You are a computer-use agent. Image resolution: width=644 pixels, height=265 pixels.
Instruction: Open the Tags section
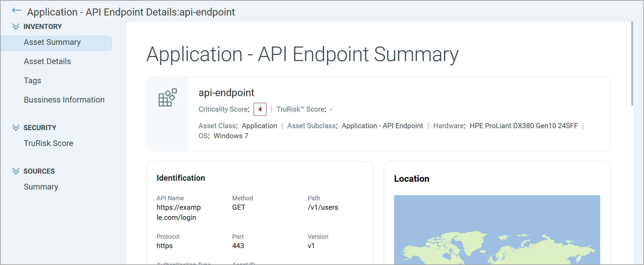pos(32,81)
